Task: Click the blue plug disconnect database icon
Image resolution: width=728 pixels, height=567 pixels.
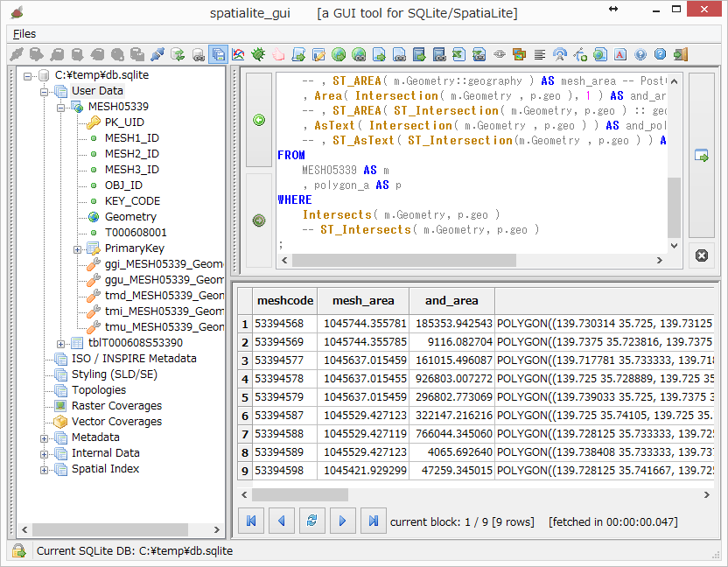Action: click(157, 54)
